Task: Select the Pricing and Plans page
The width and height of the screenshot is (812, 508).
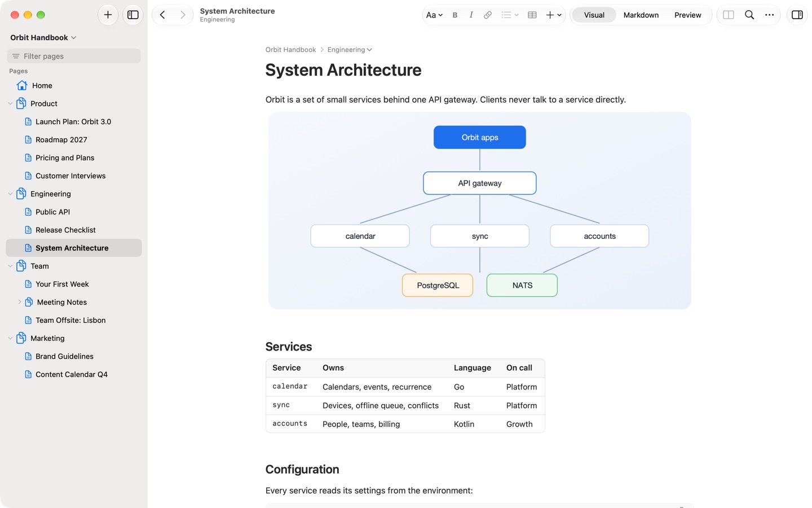Action: pyautogui.click(x=74, y=157)
